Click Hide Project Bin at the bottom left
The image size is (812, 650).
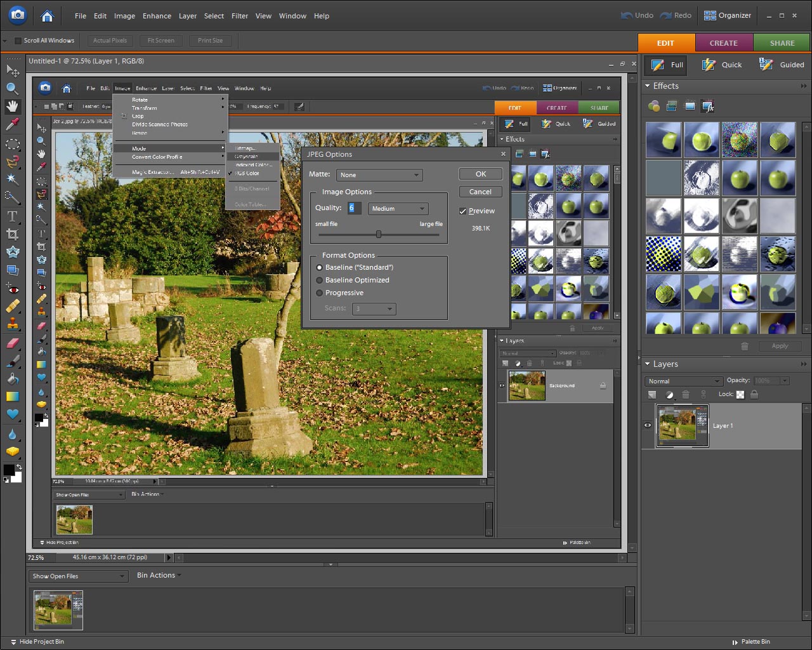[x=37, y=642]
